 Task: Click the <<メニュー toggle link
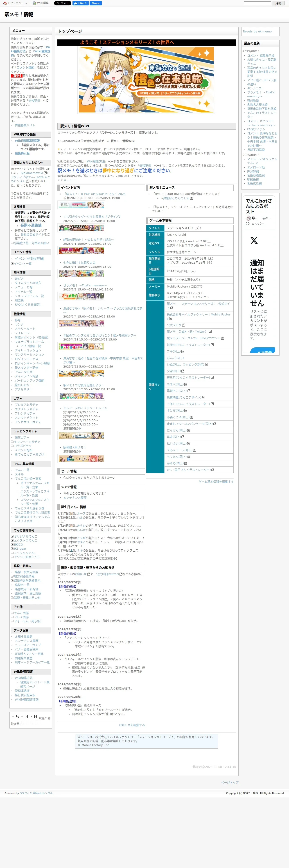(x=66, y=180)
